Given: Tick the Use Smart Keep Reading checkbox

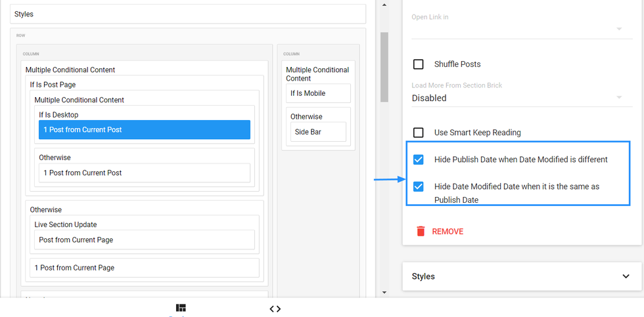Looking at the screenshot, I should coord(418,133).
